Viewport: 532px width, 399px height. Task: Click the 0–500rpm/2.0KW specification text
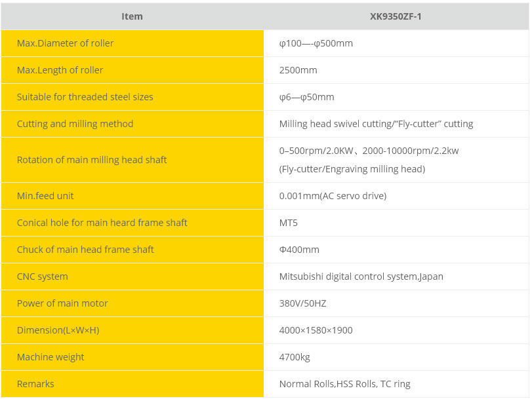point(316,151)
